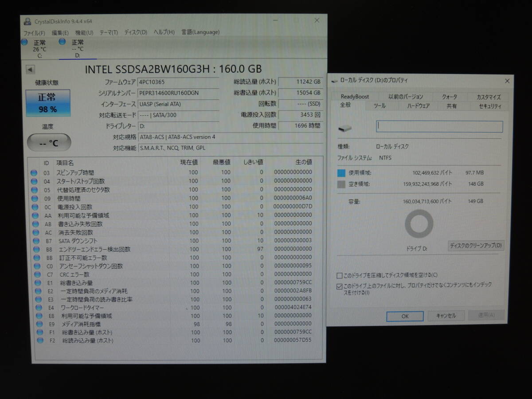Image resolution: width=532 pixels, height=399 pixels.
Task: Switch to the ハードウェア tab
Action: click(419, 106)
